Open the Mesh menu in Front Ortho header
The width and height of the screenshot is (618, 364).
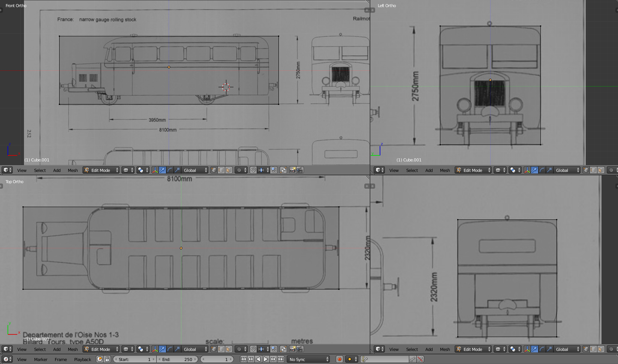[x=73, y=170]
